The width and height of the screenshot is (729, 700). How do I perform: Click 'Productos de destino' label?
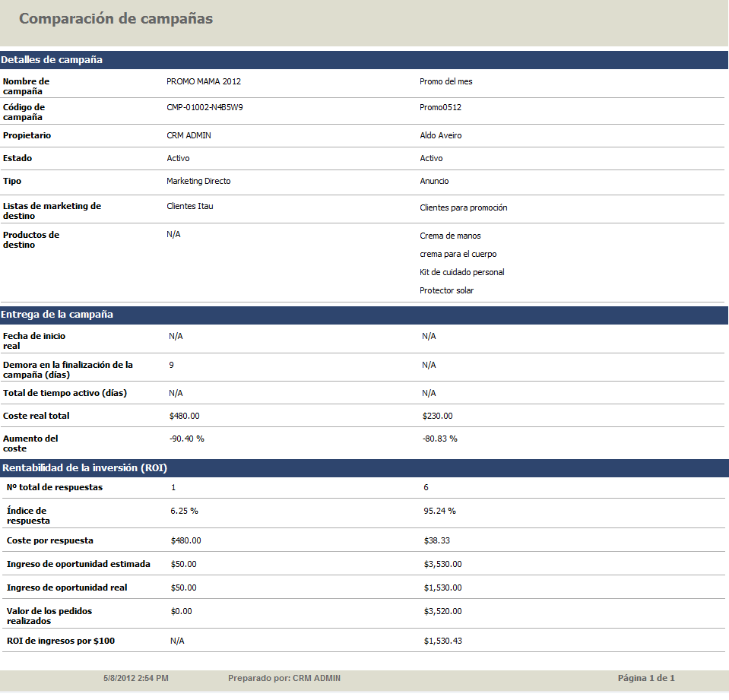[31, 239]
